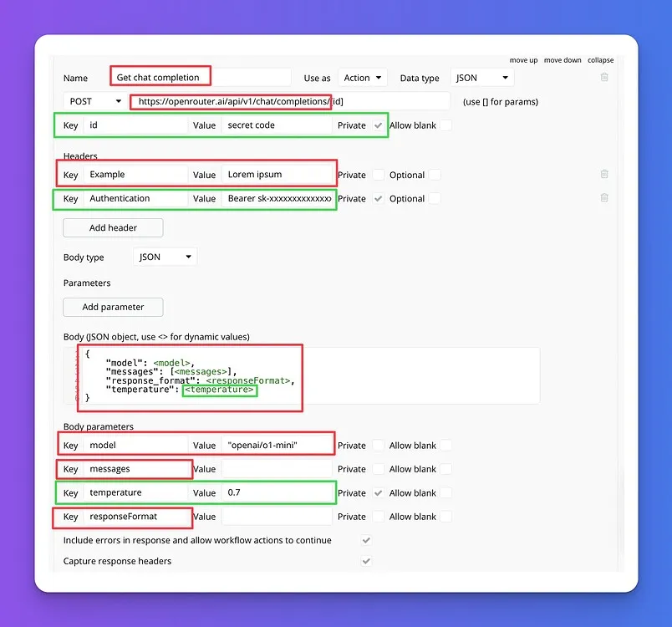Edit the id key field
Screen dimensions: 672x627
pos(135,125)
